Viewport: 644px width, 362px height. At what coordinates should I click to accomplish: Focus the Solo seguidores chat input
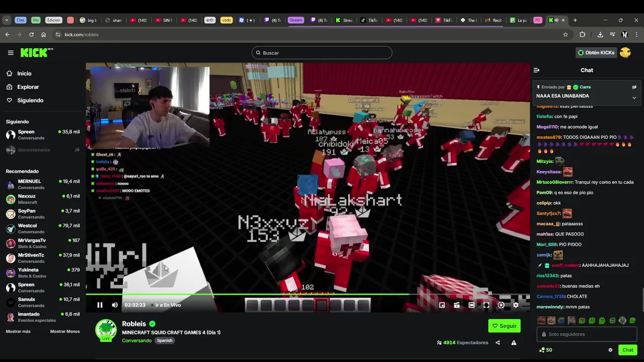tap(587, 334)
